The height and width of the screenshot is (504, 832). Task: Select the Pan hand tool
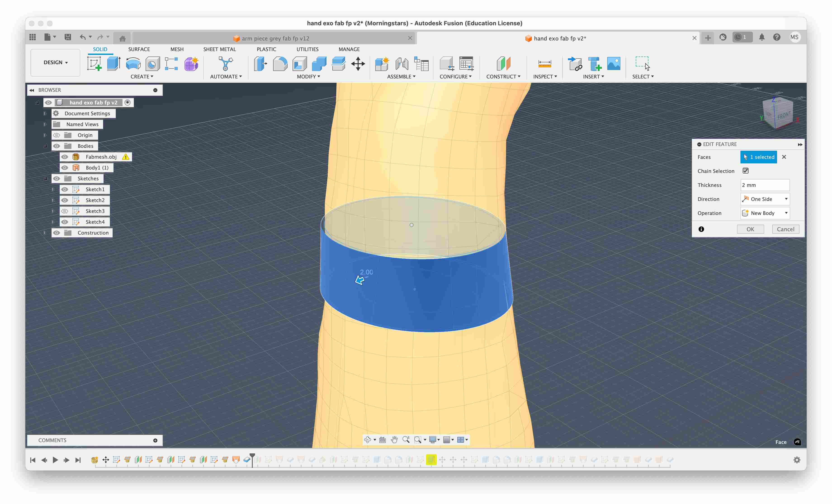tap(394, 440)
